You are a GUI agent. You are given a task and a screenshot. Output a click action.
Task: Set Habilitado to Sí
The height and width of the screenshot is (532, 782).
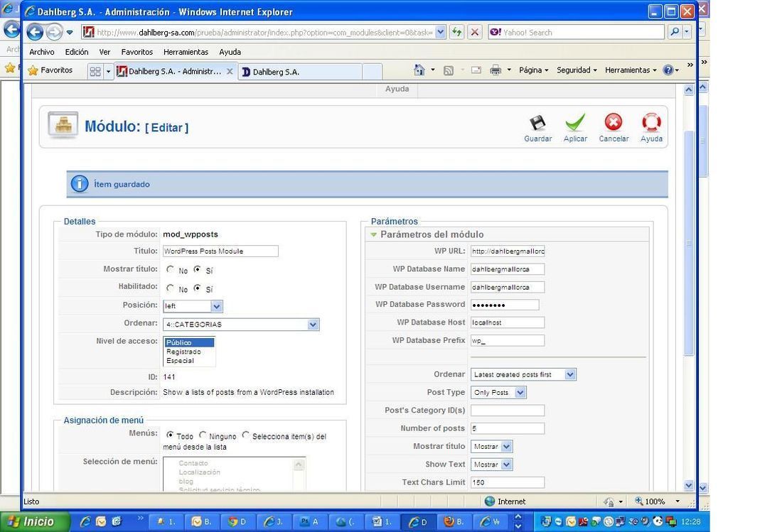pos(198,288)
